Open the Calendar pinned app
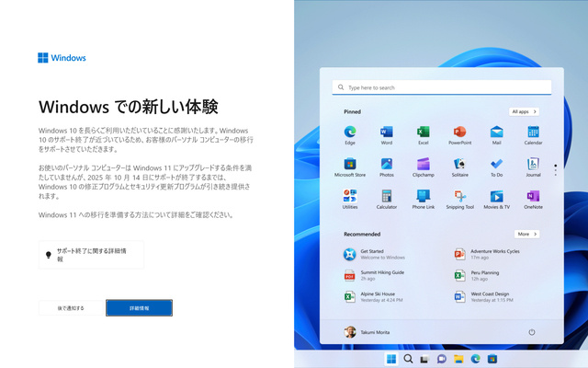 (533, 132)
